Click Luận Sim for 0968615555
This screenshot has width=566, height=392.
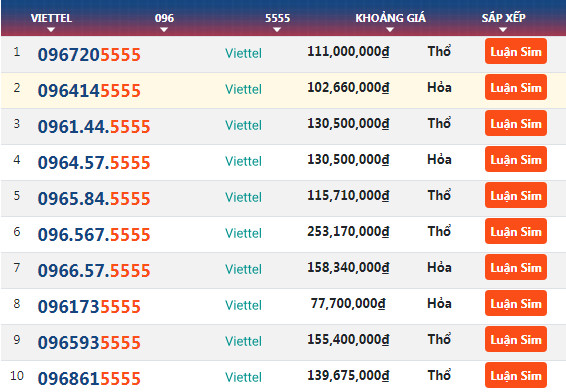516,375
